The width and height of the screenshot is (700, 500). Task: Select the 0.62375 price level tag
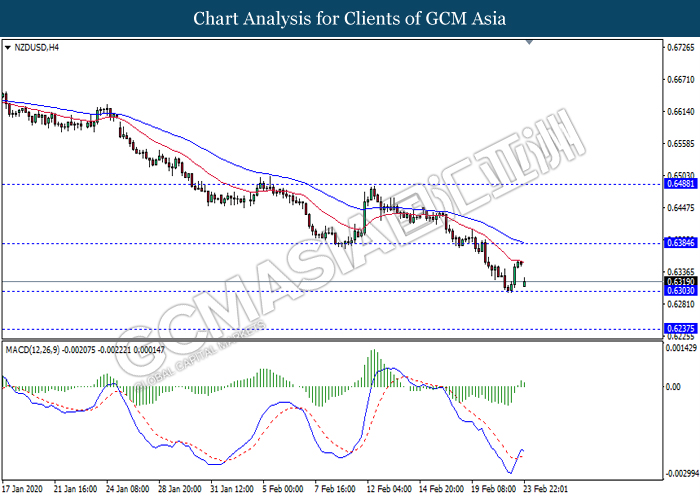[x=679, y=328]
